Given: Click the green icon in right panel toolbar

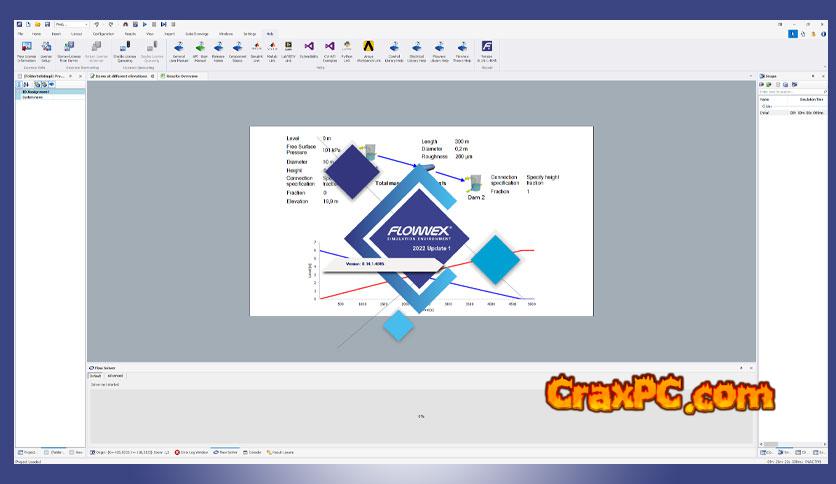Looking at the screenshot, I should point(769,85).
